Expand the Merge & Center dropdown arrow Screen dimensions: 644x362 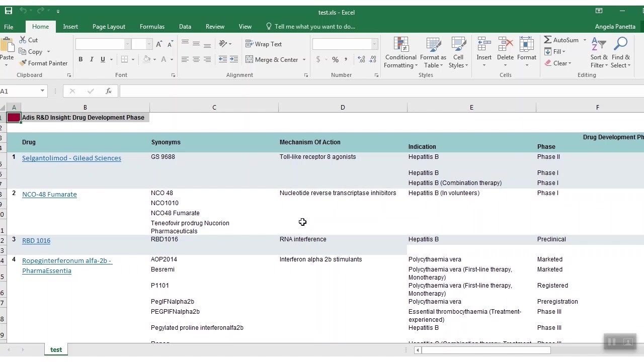point(304,59)
